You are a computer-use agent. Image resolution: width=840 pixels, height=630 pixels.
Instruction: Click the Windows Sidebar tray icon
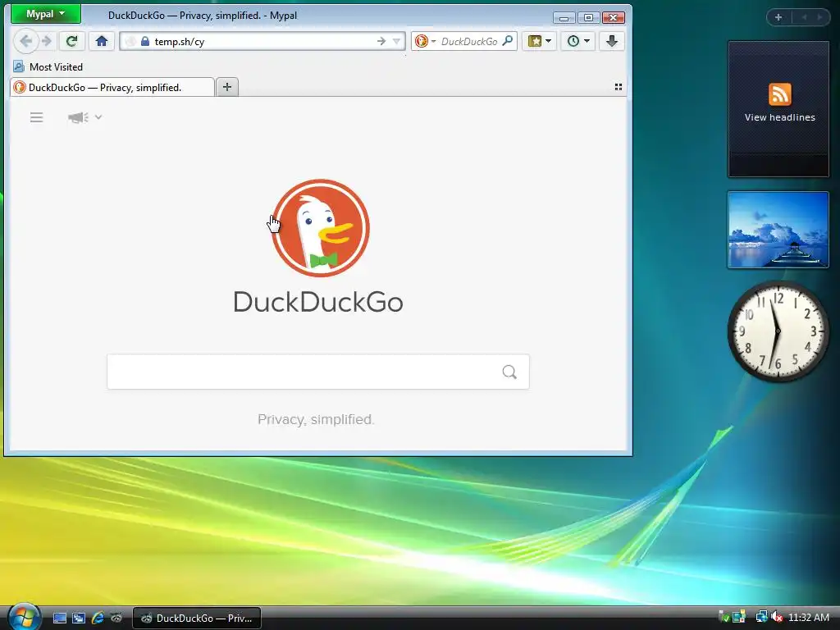click(739, 617)
